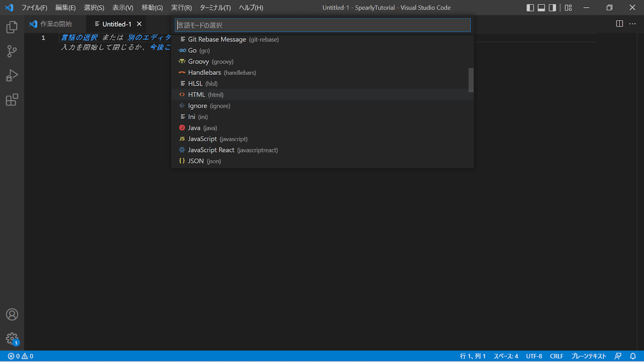Click line and column status 行 1、列 1
644x362 pixels.
(x=473, y=356)
